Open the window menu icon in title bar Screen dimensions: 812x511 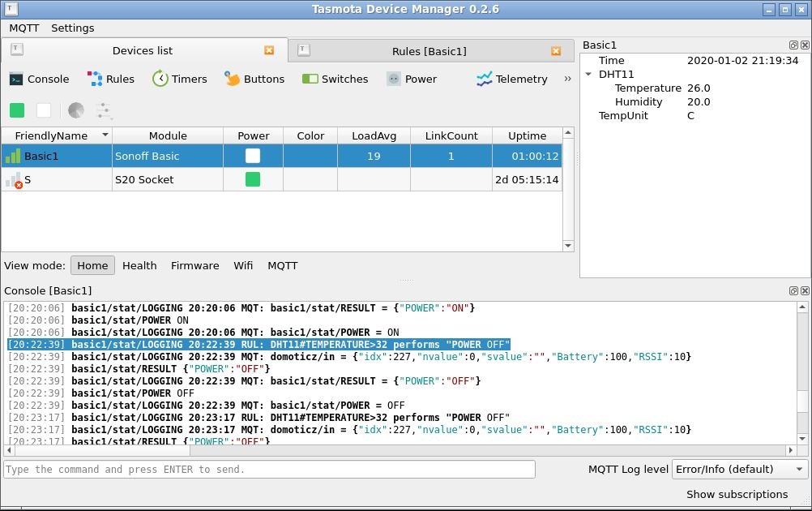coord(11,9)
